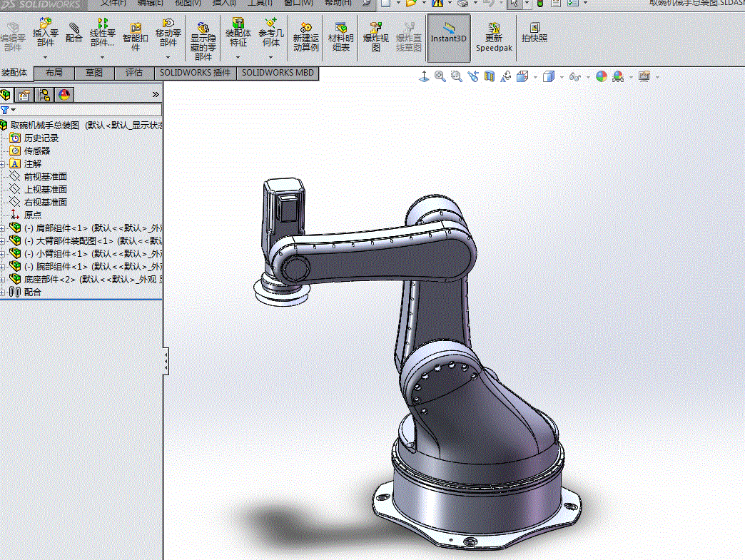Select 上视基准面 plane in tree
This screenshot has height=560, width=745.
[x=46, y=189]
